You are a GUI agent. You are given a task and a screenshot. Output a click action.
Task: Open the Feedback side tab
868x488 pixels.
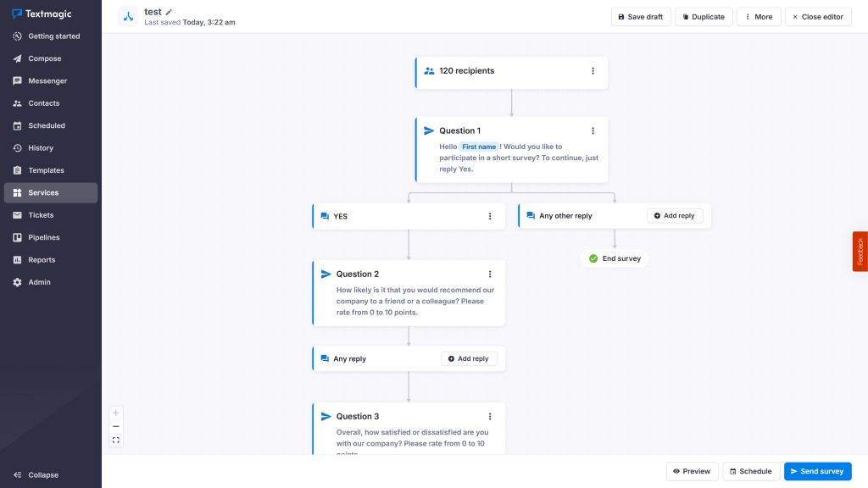click(860, 251)
